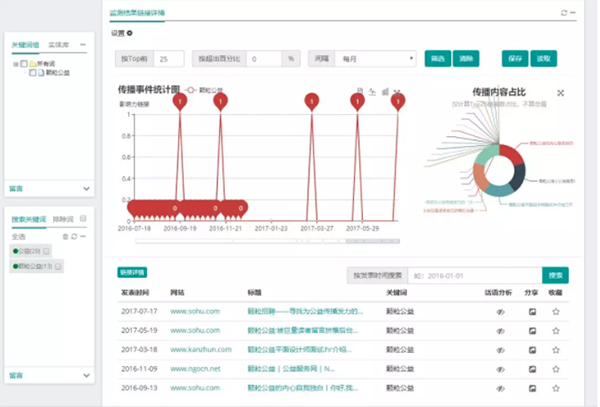This screenshot has height=407, width=600.
Task: Click the refresh icon in the top-right header
Action: tap(564, 13)
